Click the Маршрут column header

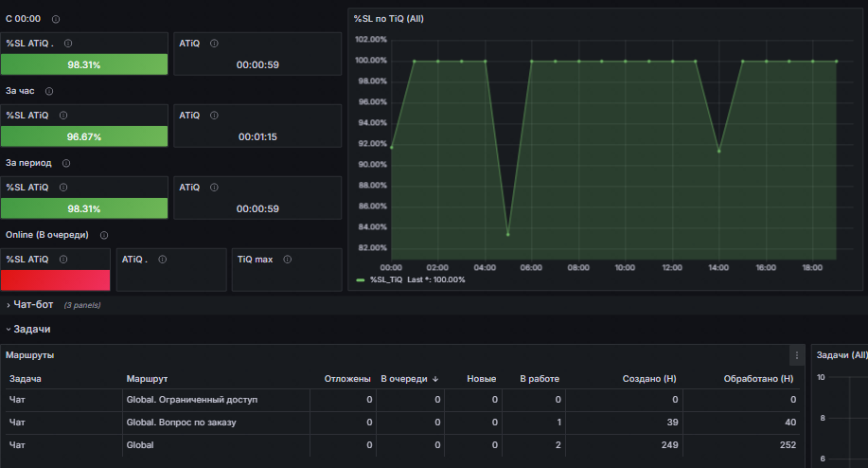point(147,379)
